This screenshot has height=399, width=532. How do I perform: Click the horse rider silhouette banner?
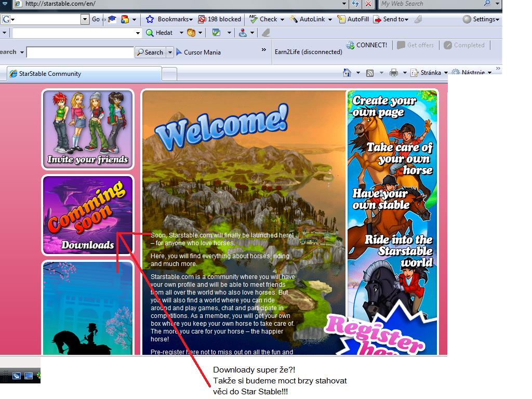click(88, 308)
